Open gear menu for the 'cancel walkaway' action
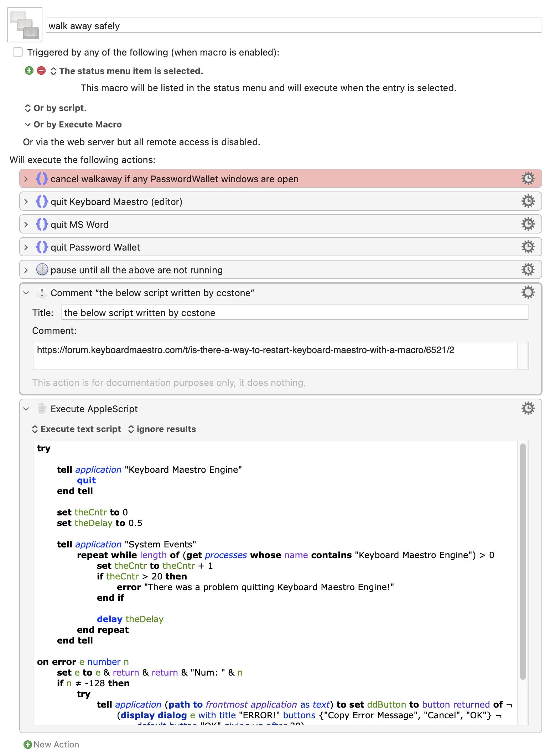 tap(528, 178)
